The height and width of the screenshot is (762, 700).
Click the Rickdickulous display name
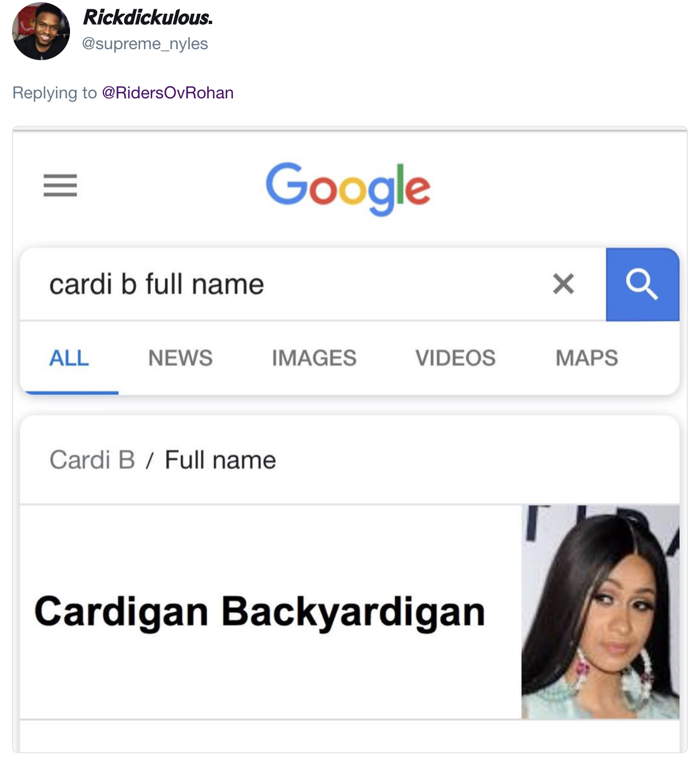(148, 17)
